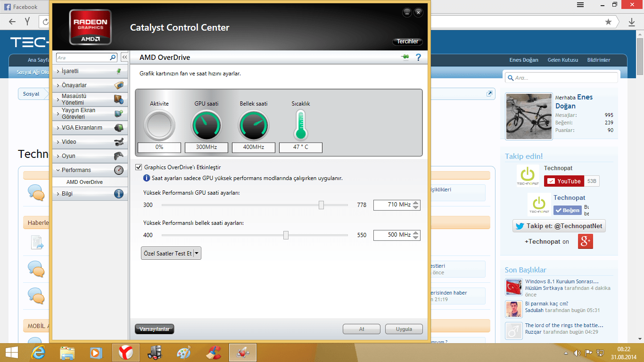Click the monitor icon beside VGA Ekranlarım
This screenshot has height=362, width=644.
[119, 128]
